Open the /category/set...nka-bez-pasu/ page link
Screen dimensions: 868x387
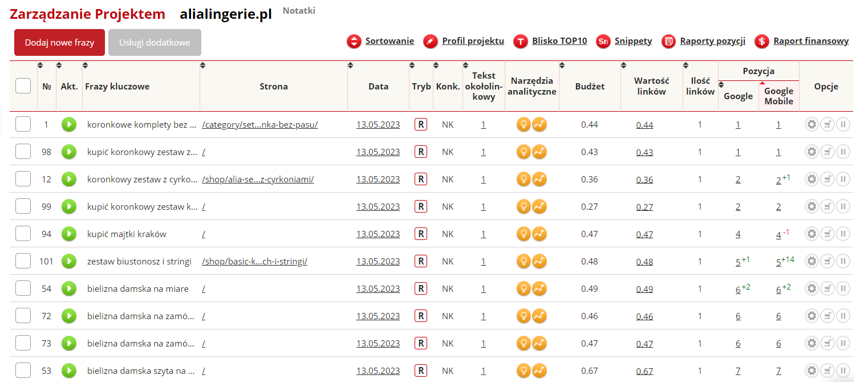pyautogui.click(x=259, y=125)
